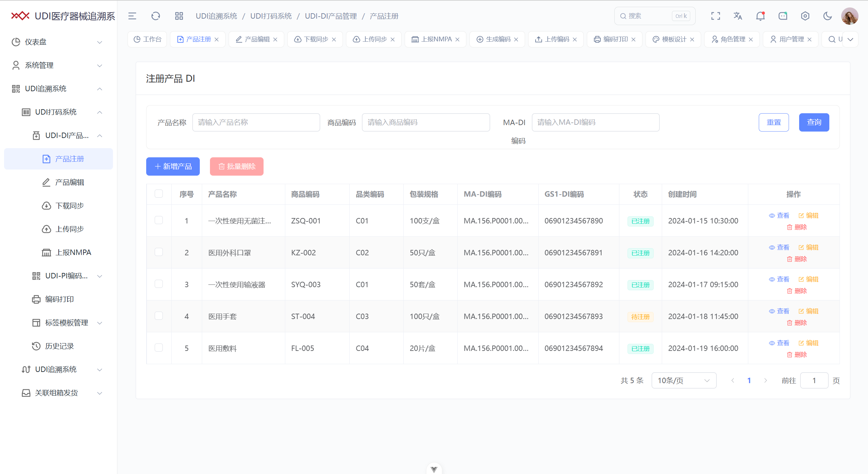This screenshot has height=474, width=868.
Task: Click 编辑 for 医用敷料 row
Action: [808, 343]
